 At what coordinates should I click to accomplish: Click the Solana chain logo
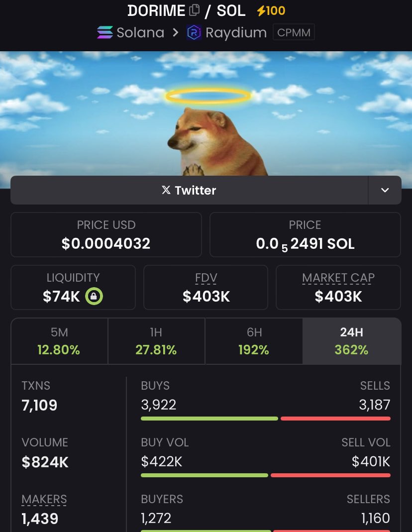pyautogui.click(x=105, y=32)
